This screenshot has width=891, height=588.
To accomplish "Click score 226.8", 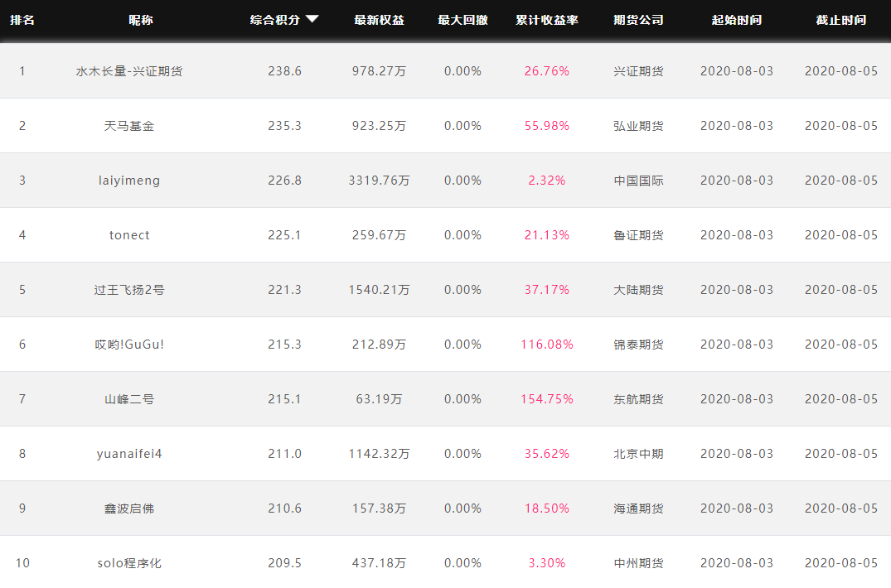I will [x=284, y=181].
